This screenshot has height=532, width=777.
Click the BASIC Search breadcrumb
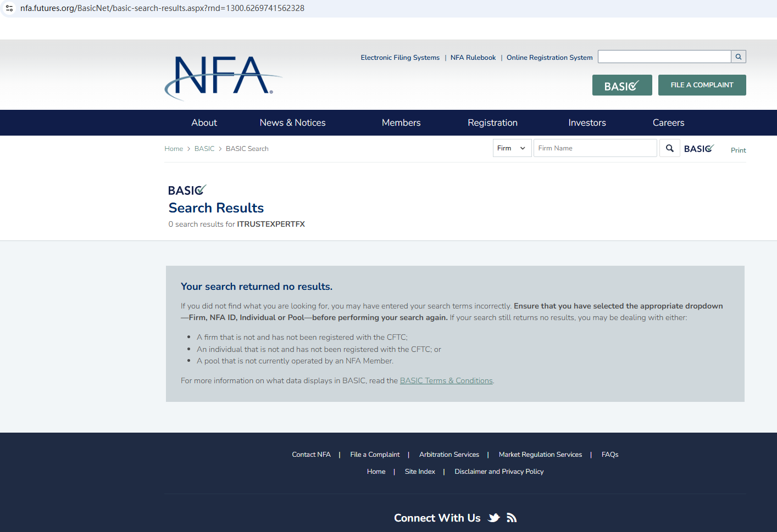tap(247, 149)
